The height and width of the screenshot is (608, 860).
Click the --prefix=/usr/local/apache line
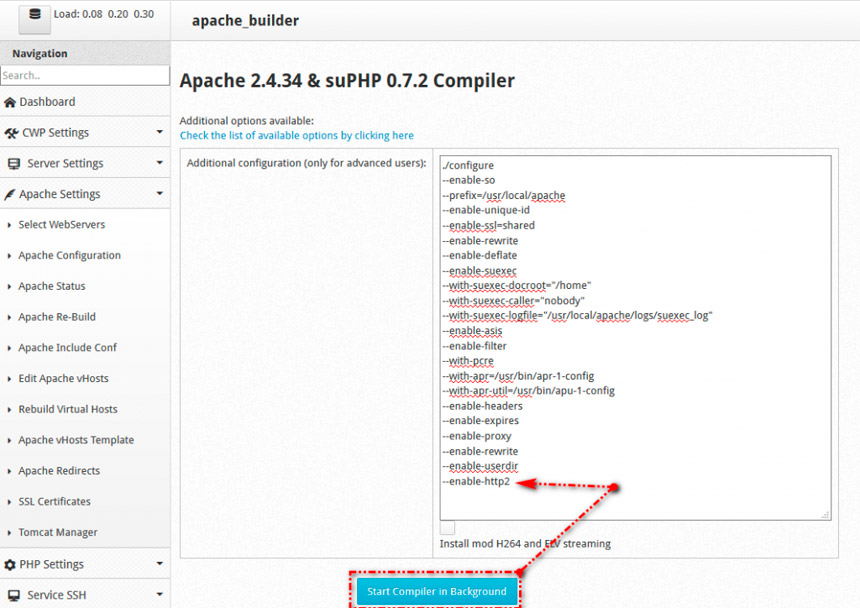coord(503,195)
